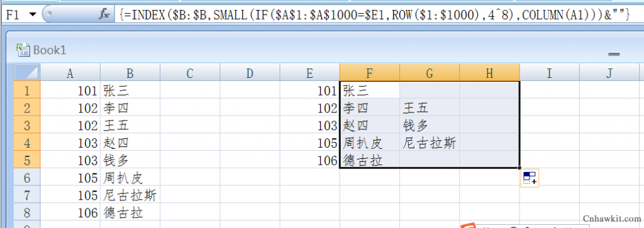644x228 pixels.
Task: Select row 8 header
Action: [27, 212]
